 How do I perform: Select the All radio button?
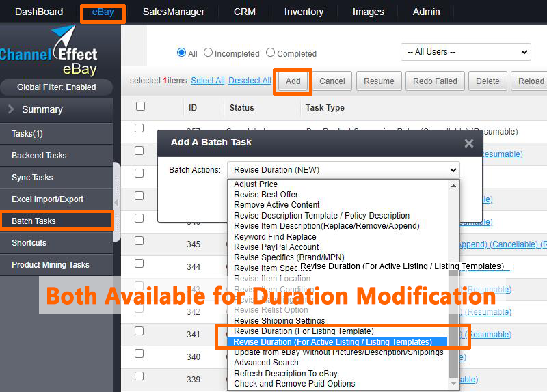point(181,53)
